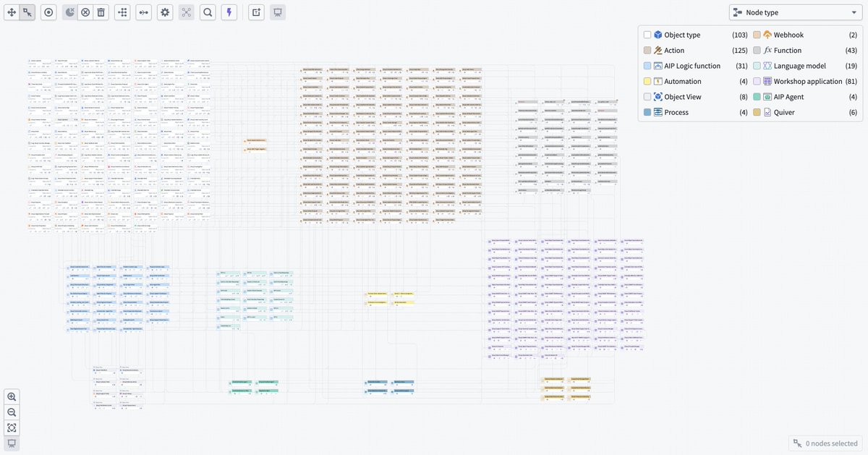868x455 pixels.
Task: Click the blue cube Object type icon
Action: click(658, 35)
